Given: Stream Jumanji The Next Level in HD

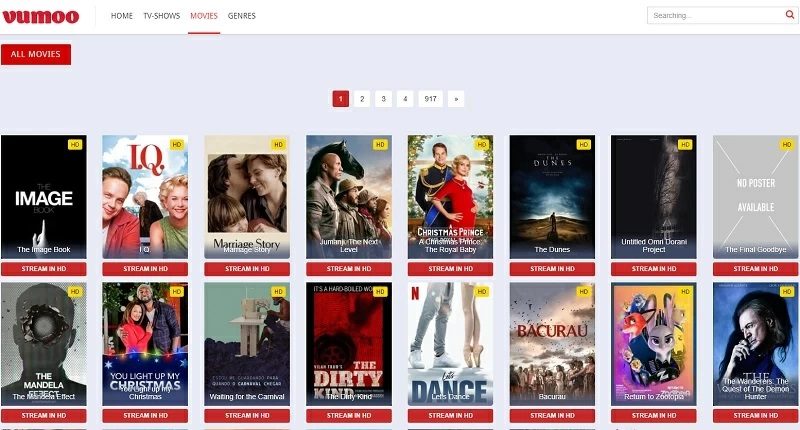Looking at the screenshot, I should 349,269.
